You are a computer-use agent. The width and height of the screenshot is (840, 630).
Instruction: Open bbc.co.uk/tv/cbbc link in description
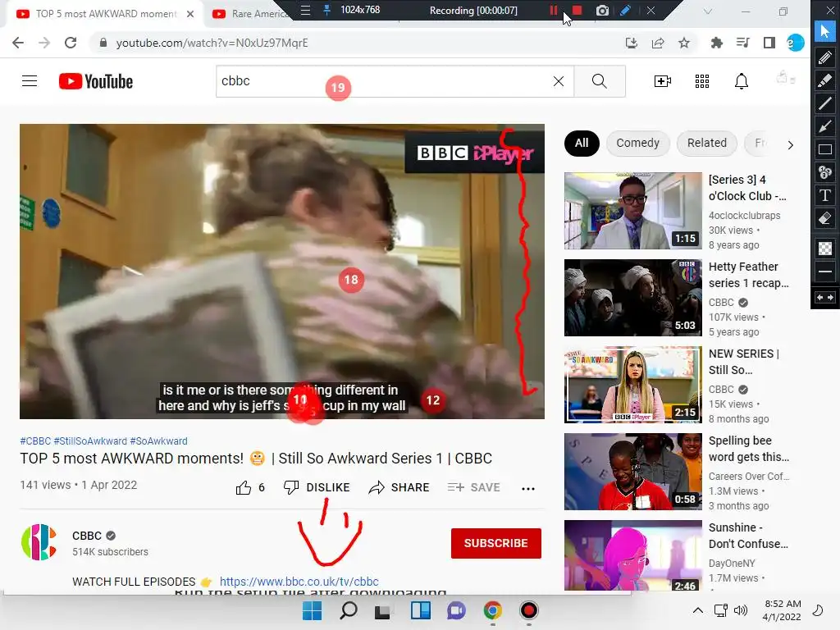[299, 582]
